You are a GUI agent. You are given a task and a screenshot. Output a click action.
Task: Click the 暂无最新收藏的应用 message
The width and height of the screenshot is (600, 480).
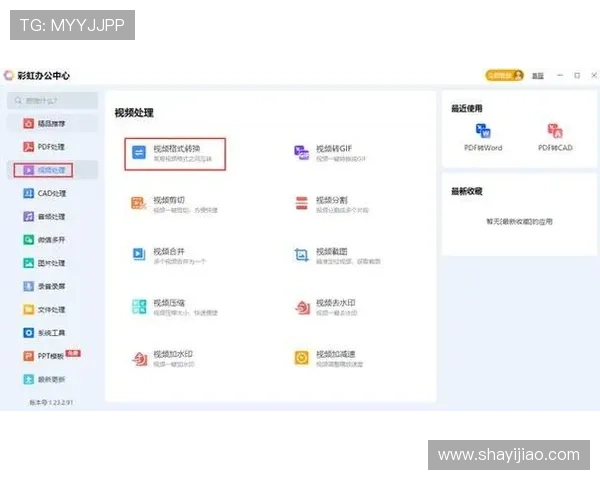[519, 221]
